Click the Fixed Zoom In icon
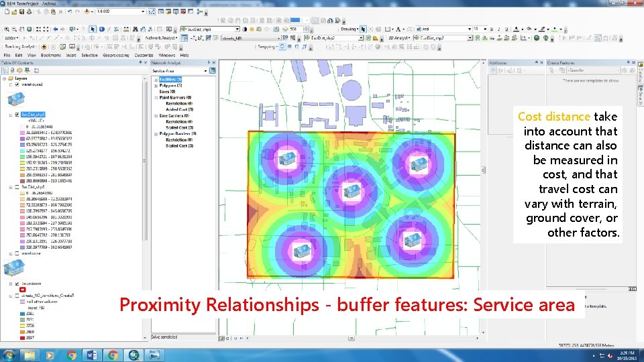 pos(39,29)
